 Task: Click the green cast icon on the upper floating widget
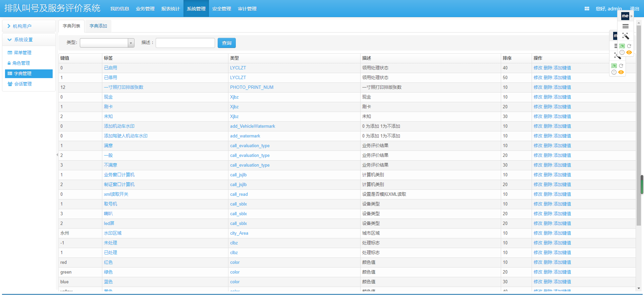pyautogui.click(x=622, y=46)
